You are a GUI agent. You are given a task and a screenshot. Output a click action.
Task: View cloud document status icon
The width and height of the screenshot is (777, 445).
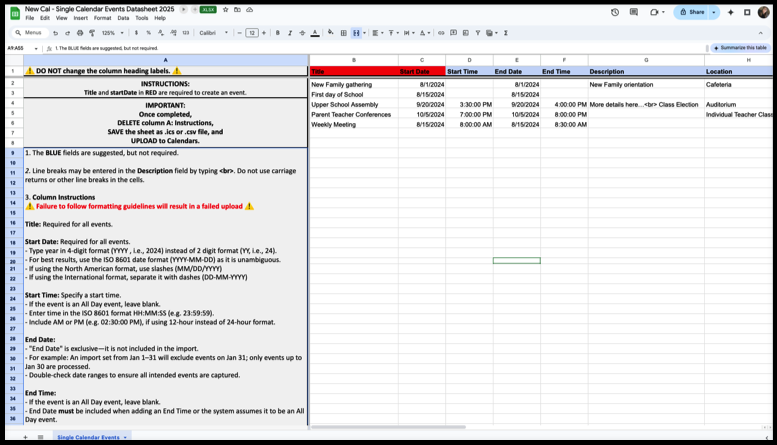click(250, 9)
